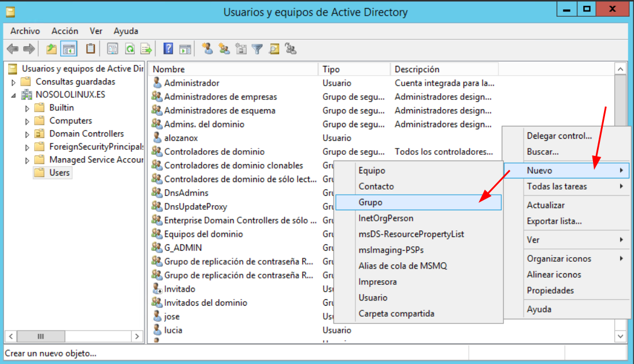Click the filter funnel icon
The height and width of the screenshot is (364, 634).
pyautogui.click(x=257, y=49)
